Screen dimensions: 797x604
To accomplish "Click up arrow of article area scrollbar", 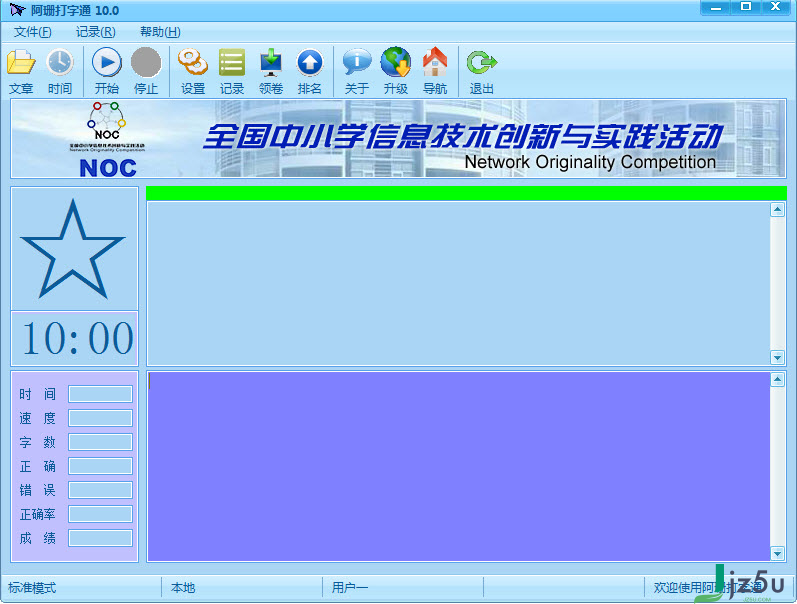I will click(x=777, y=209).
